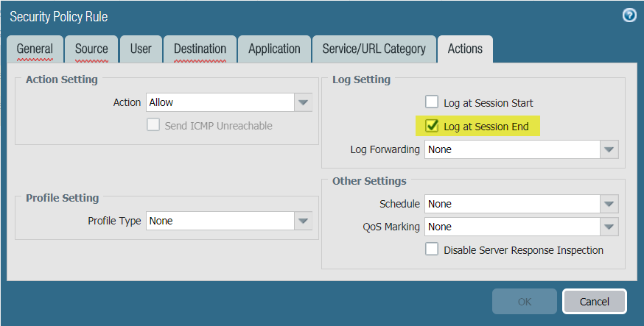This screenshot has height=326, width=644.
Task: Expand the Action dropdown arrow
Action: (303, 102)
